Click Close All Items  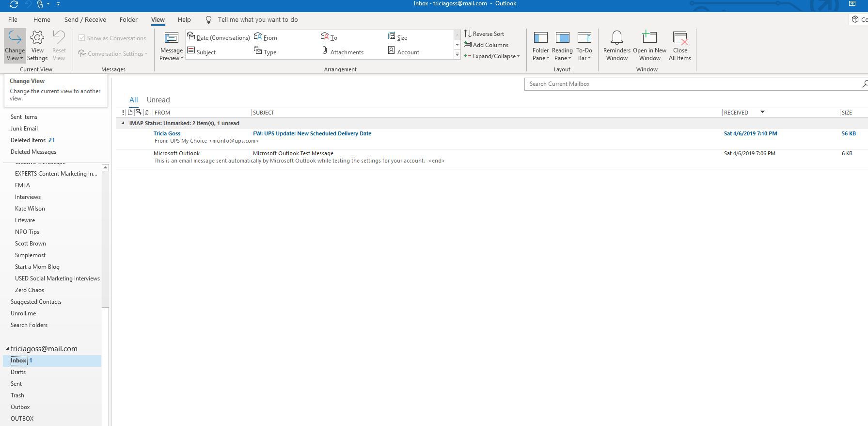coord(680,46)
